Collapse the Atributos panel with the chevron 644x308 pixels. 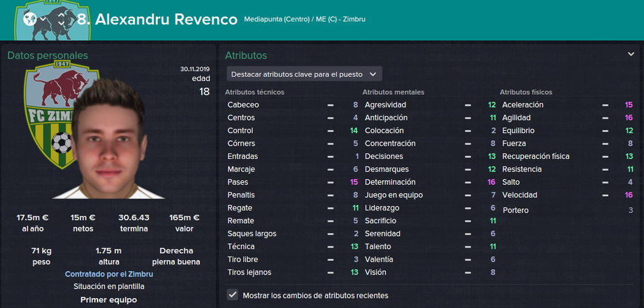tap(631, 54)
